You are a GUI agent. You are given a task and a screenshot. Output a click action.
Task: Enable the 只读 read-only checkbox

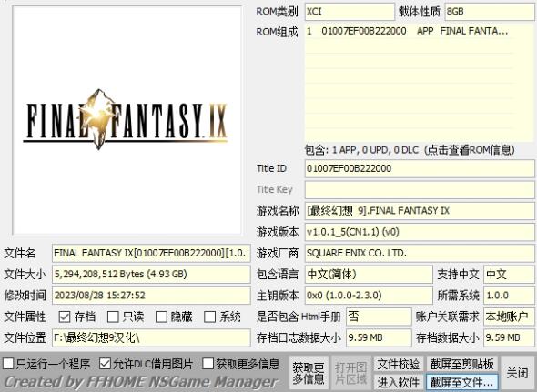113,317
